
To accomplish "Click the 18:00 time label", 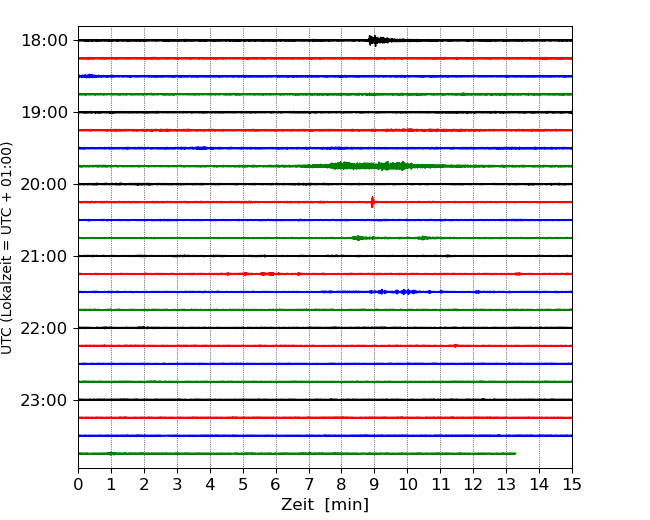I will (44, 41).
